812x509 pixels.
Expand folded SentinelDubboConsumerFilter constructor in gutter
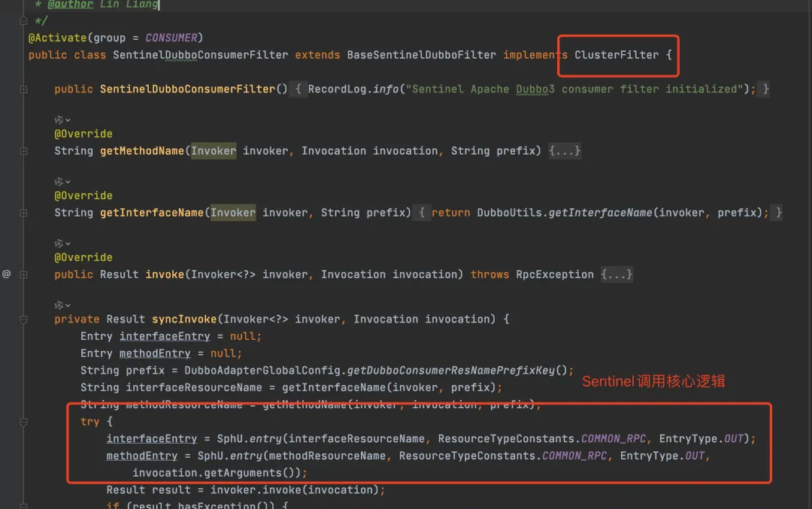[x=23, y=89]
